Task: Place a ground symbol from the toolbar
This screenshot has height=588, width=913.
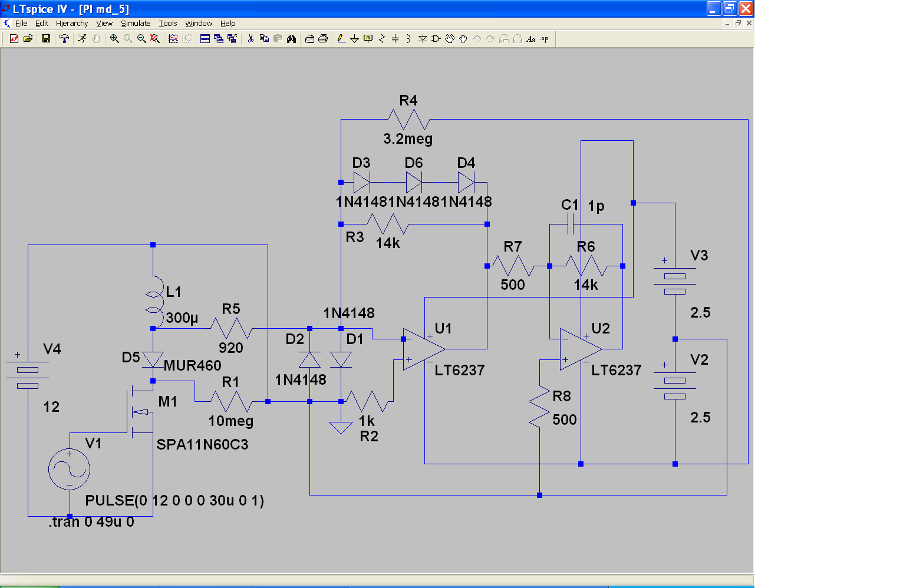Action: click(354, 39)
